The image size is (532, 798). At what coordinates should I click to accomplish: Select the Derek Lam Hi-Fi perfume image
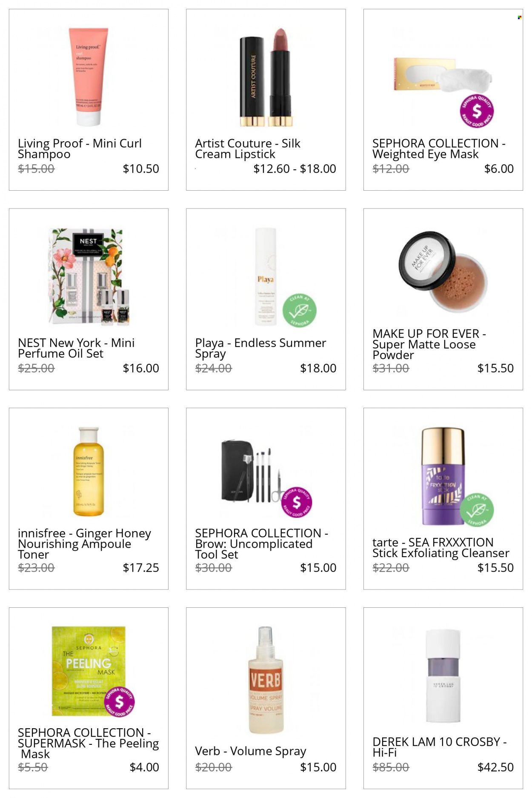click(x=443, y=676)
